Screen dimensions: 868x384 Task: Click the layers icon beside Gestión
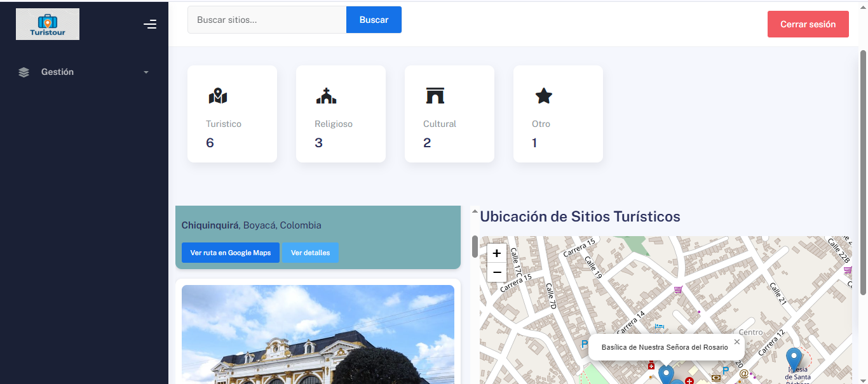click(x=24, y=72)
